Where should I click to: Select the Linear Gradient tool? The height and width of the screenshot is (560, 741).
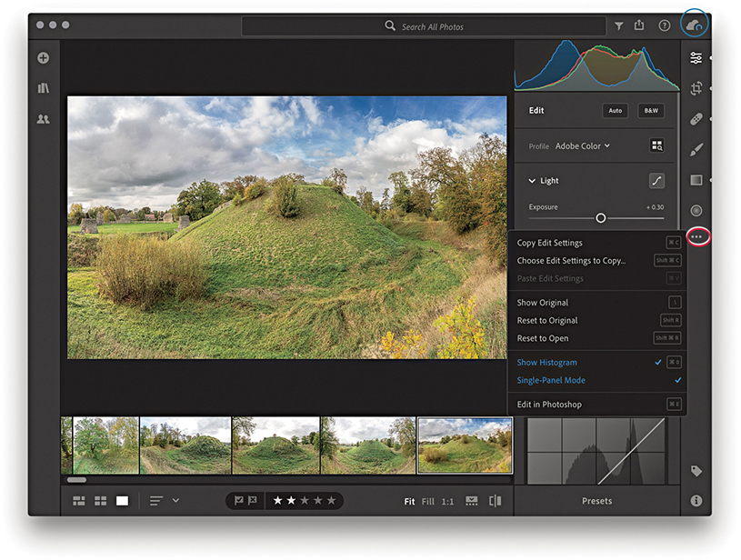696,180
